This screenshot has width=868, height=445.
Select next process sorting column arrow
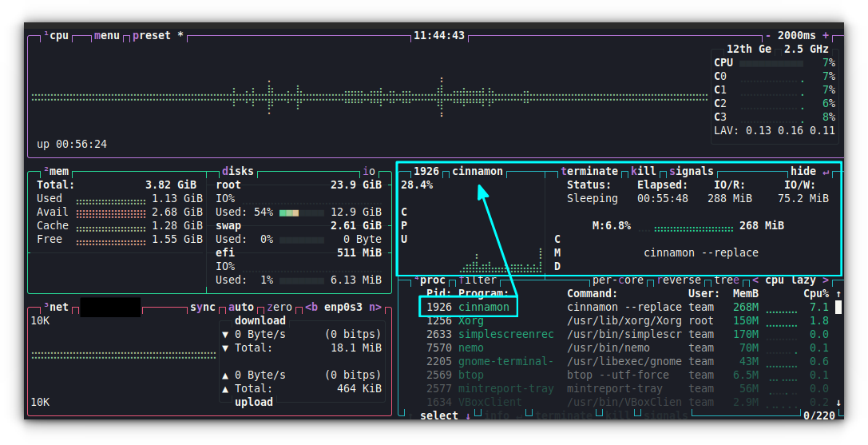click(826, 280)
